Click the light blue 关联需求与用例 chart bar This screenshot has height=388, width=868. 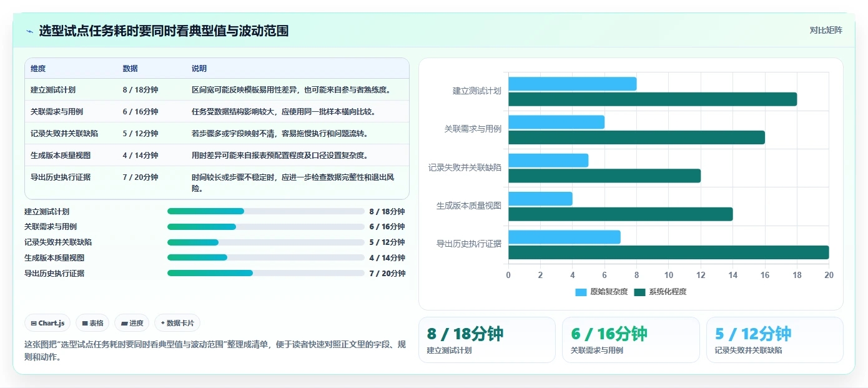click(x=556, y=122)
